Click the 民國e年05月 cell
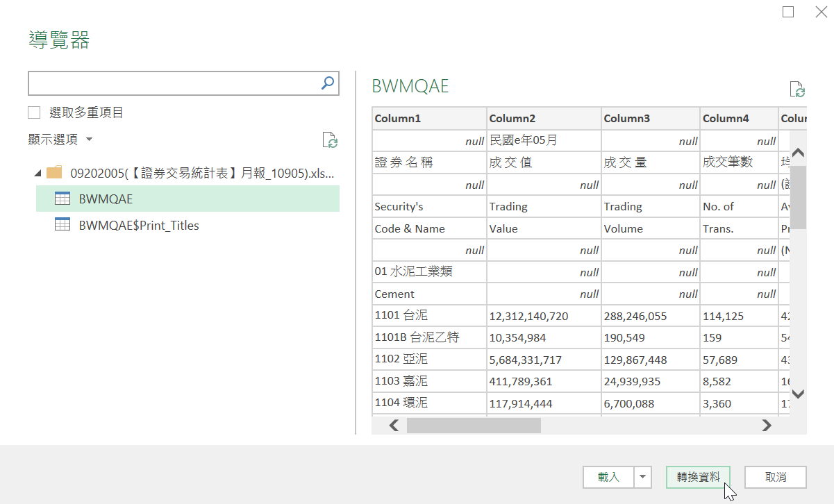The image size is (834, 504). pyautogui.click(x=544, y=141)
